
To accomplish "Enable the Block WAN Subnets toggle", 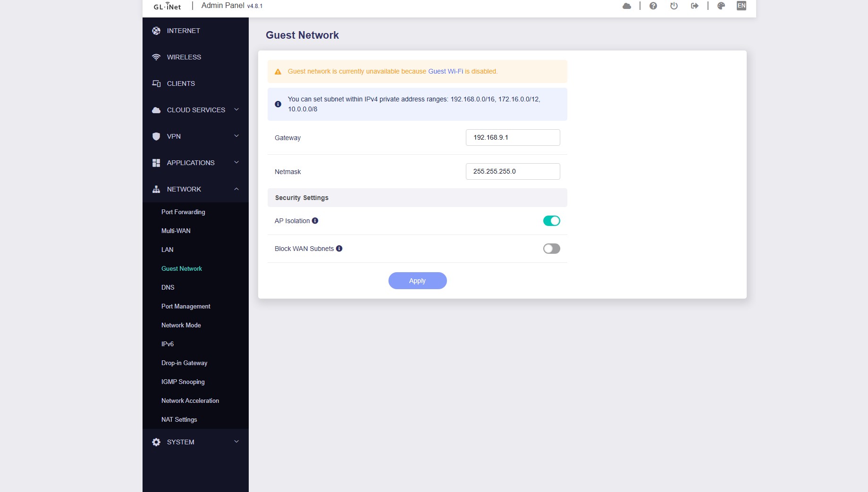I will click(551, 249).
